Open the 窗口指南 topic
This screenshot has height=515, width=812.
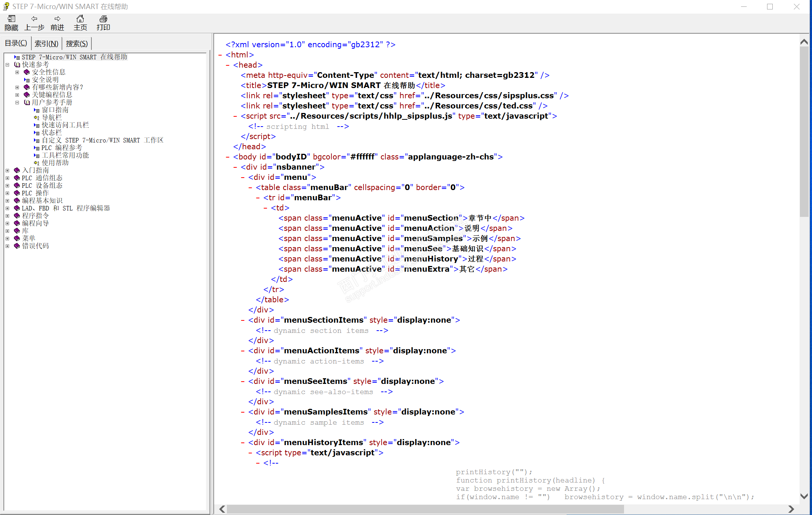pyautogui.click(x=55, y=110)
